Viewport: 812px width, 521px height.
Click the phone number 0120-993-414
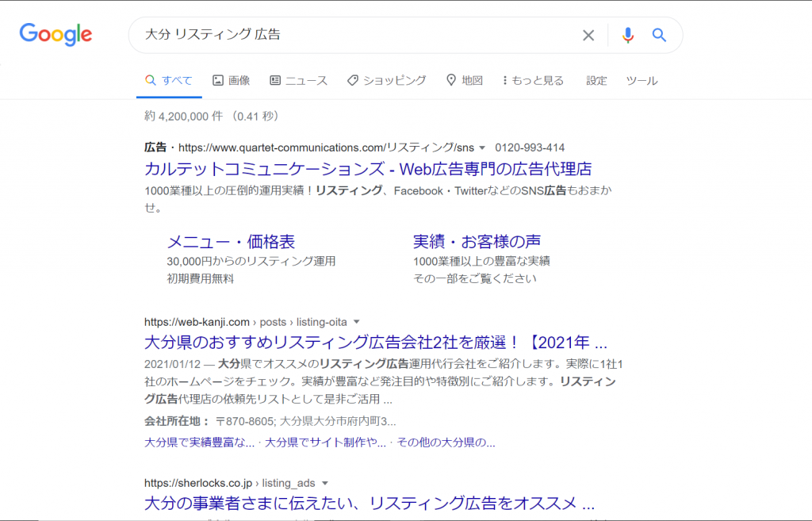(x=530, y=147)
